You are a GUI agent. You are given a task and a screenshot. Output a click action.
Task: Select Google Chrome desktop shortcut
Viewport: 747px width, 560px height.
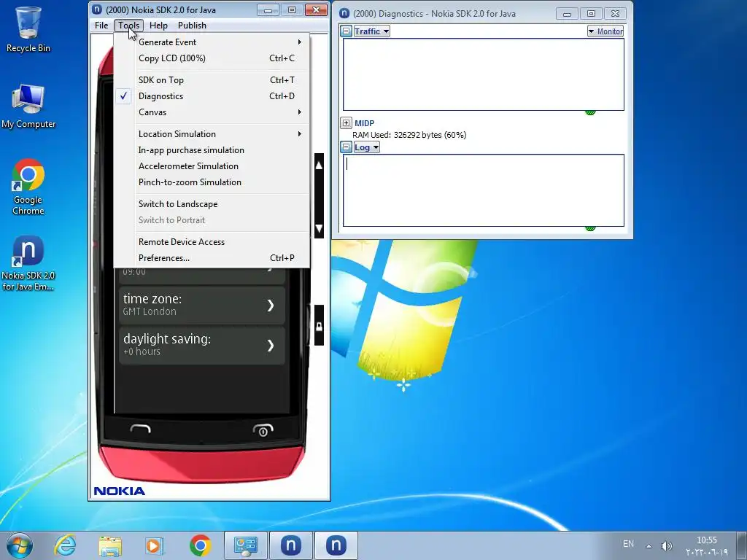pyautogui.click(x=28, y=187)
